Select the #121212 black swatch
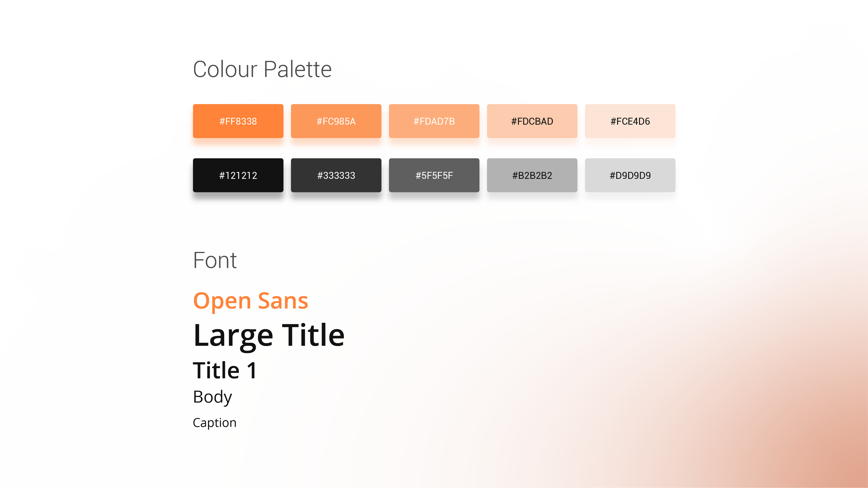 pyautogui.click(x=238, y=175)
